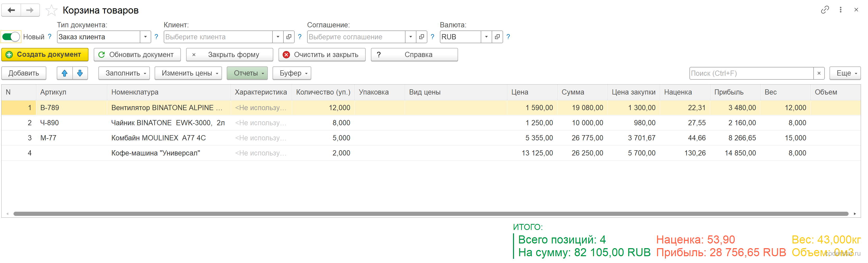Screen dimensions: 868x263
Task: Open the Отчеты menu
Action: coord(247,73)
